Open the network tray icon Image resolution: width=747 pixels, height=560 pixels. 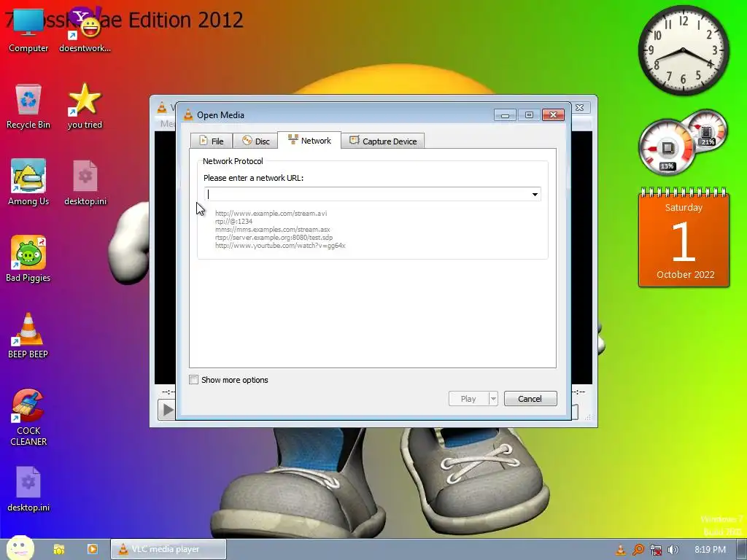pyautogui.click(x=656, y=550)
